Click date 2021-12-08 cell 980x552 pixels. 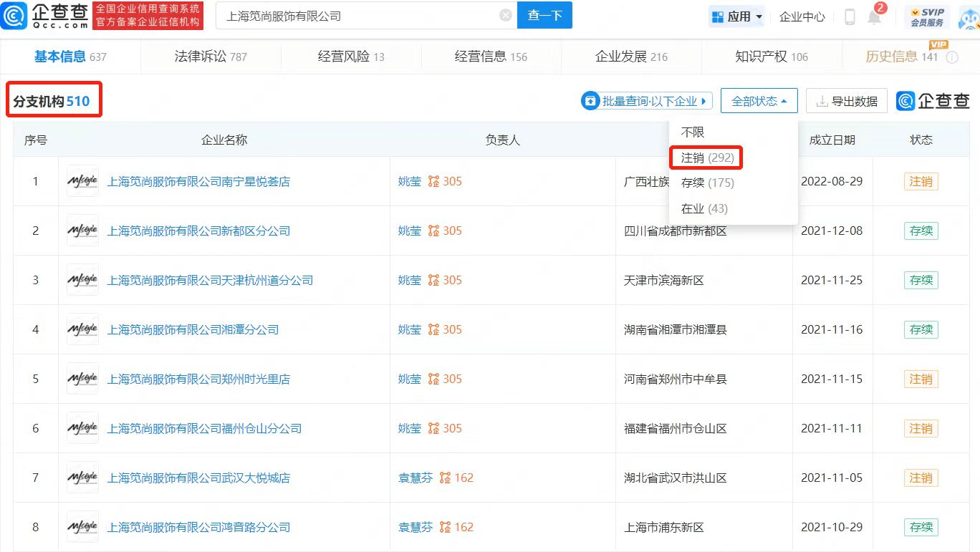[x=832, y=231]
